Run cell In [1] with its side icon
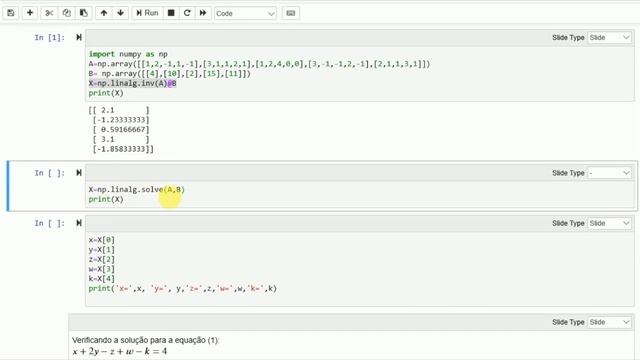Viewport: 640px width, 360px height. 79,37
